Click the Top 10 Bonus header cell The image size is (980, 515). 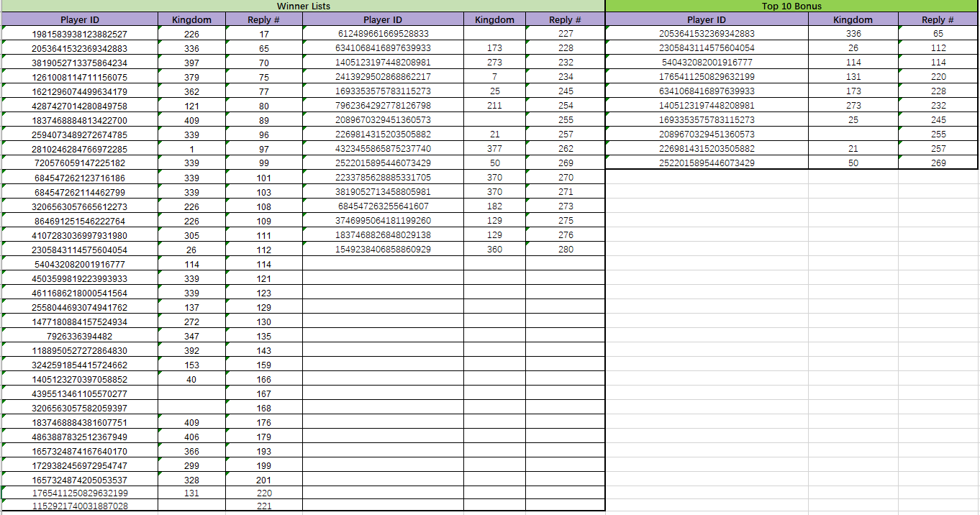pyautogui.click(x=791, y=6)
